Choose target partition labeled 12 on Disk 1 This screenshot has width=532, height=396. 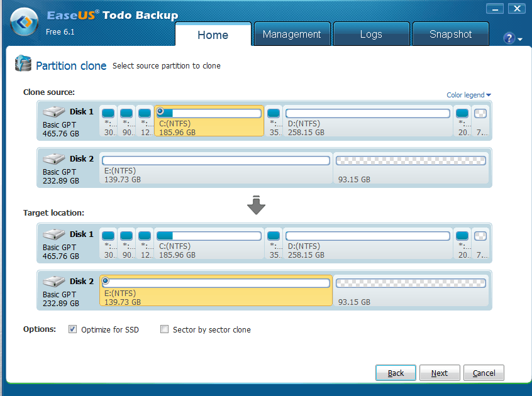[145, 244]
